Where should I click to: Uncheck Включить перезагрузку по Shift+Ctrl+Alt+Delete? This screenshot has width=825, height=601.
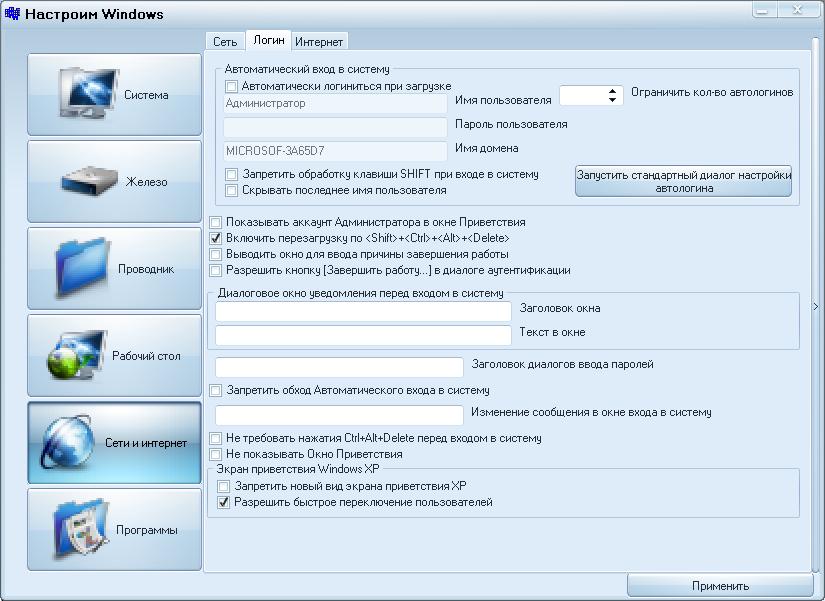click(215, 238)
